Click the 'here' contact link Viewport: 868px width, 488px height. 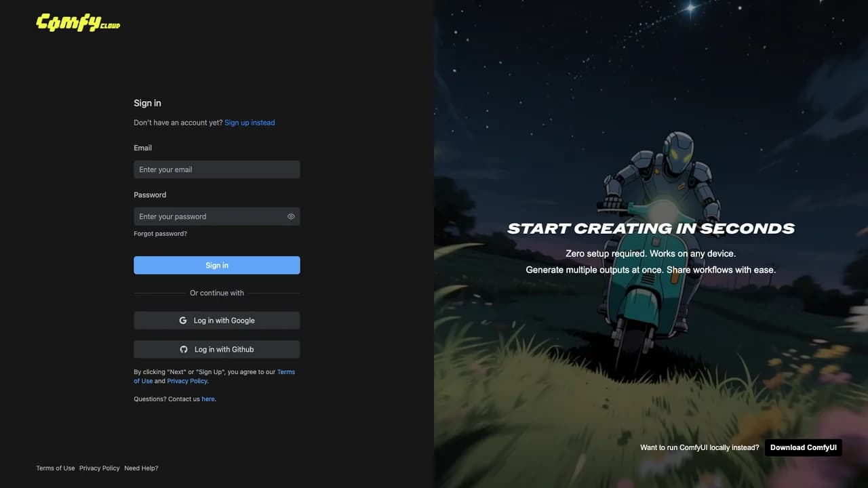click(208, 399)
